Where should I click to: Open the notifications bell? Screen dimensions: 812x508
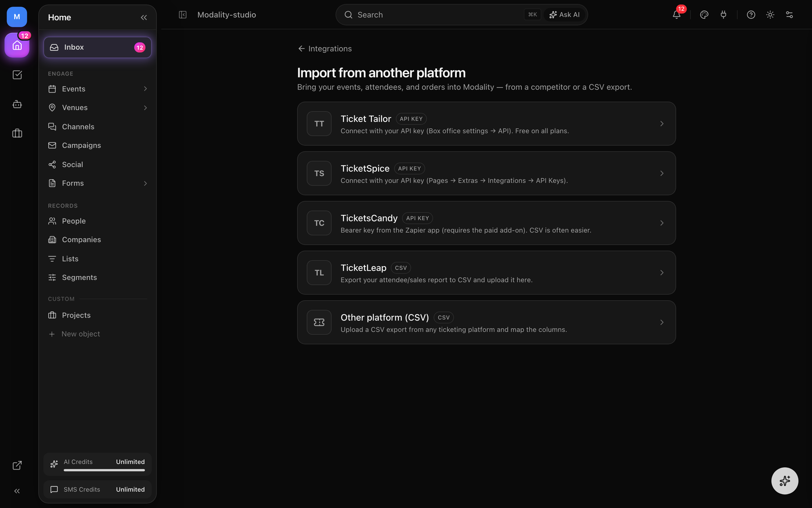tap(676, 15)
